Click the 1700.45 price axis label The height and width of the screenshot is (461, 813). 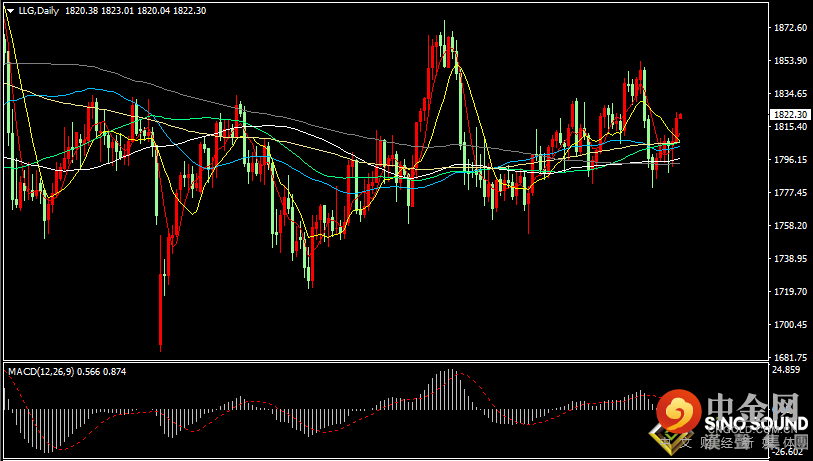click(790, 325)
